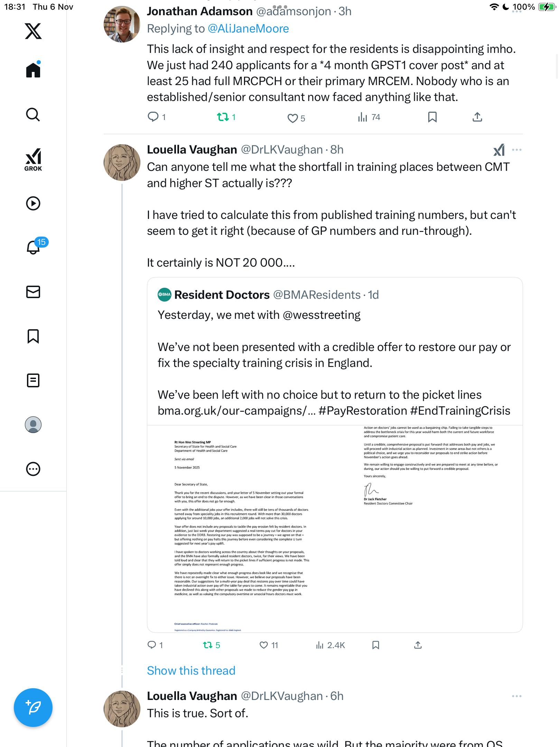This screenshot has width=560, height=747.
Task: Open the BMA letter image attachment
Action: click(x=335, y=528)
